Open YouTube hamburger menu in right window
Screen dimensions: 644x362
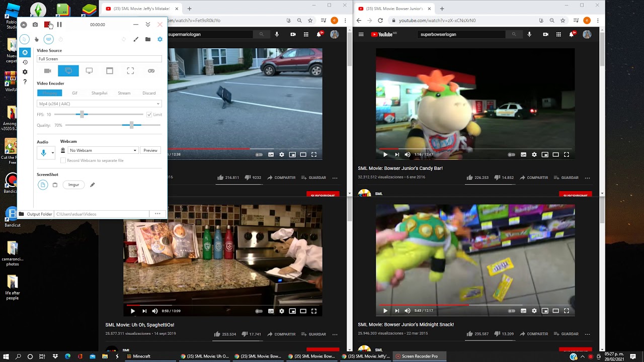click(x=361, y=34)
